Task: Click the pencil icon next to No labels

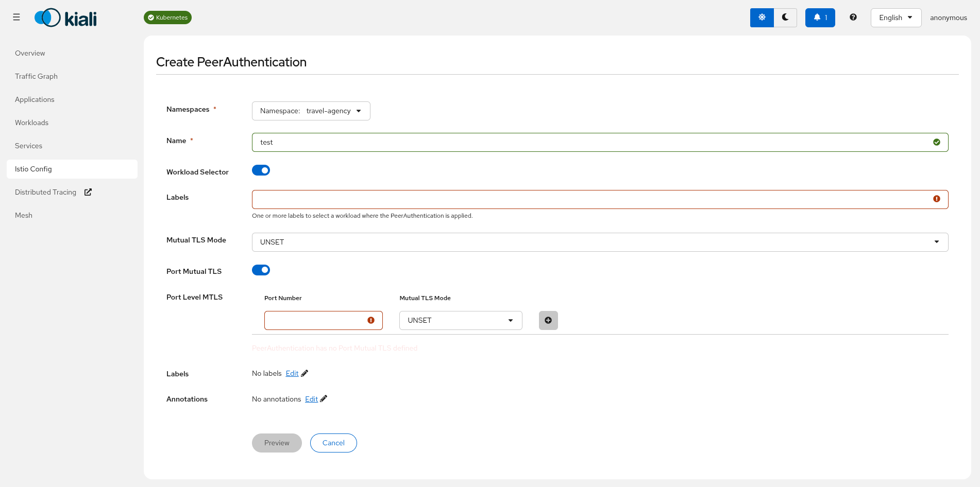Action: (x=304, y=373)
